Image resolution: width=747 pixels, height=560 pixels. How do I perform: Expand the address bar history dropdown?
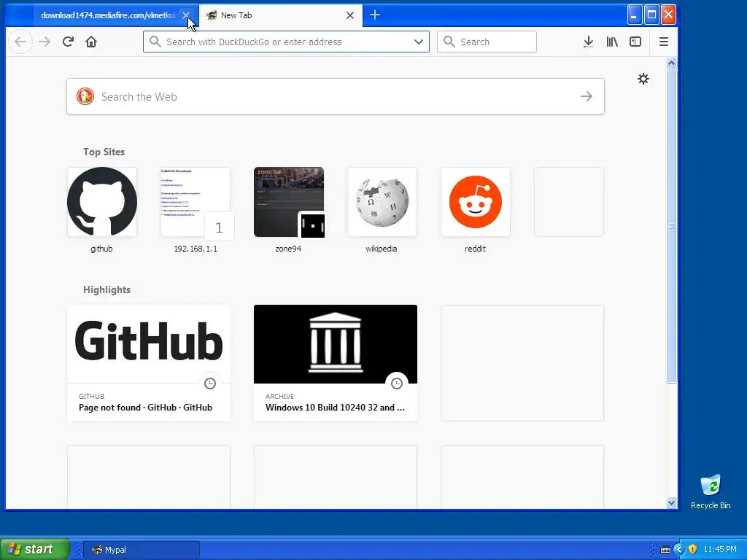pos(418,42)
